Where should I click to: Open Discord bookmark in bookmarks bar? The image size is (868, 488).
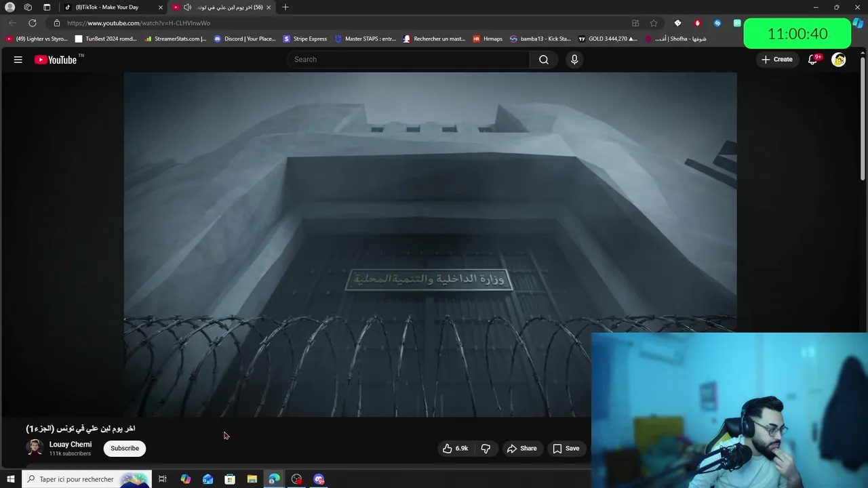tap(245, 39)
